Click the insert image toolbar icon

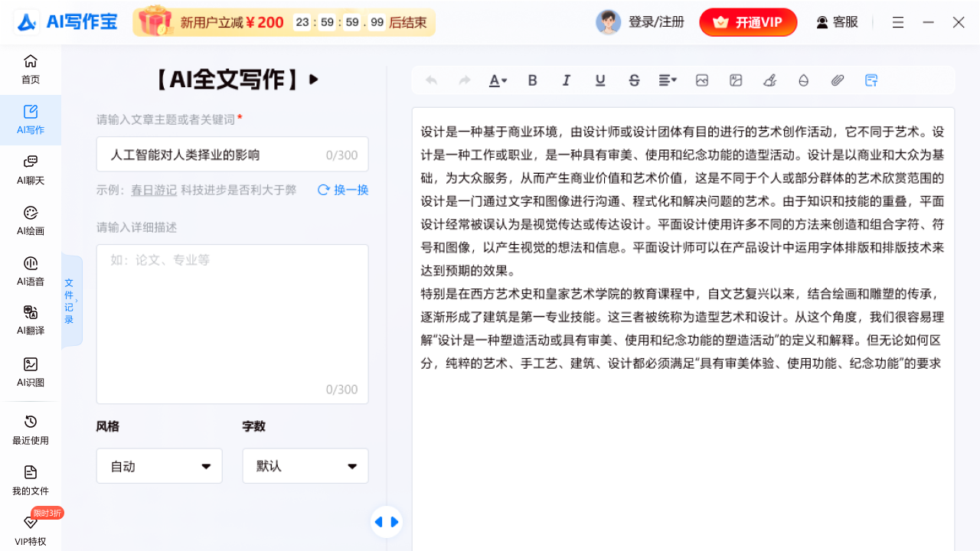tap(701, 80)
